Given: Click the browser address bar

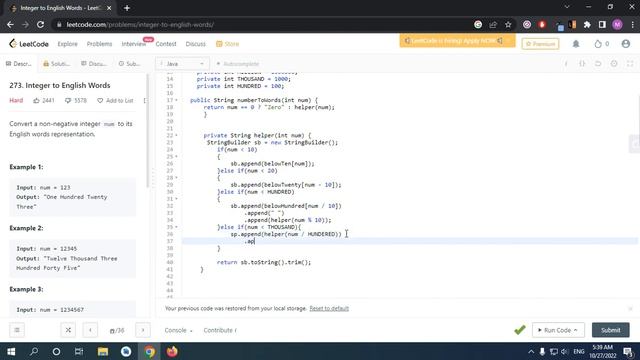Looking at the screenshot, I should pyautogui.click(x=261, y=24).
